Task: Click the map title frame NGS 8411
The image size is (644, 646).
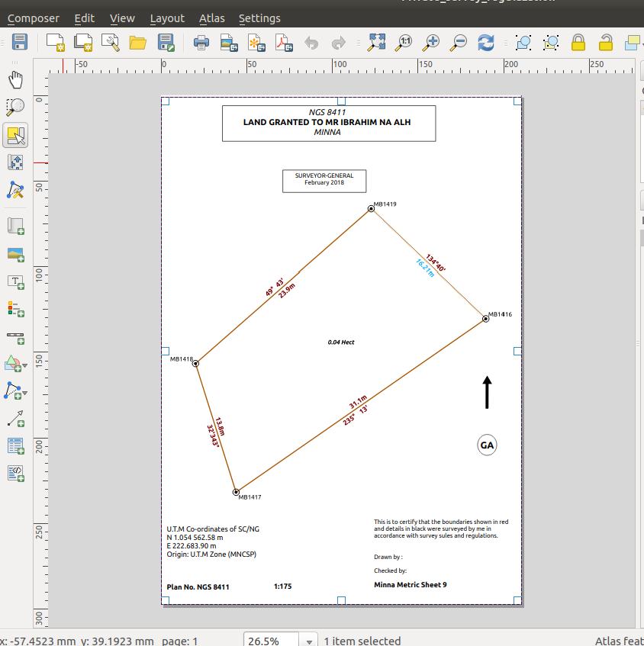Action: click(x=328, y=123)
